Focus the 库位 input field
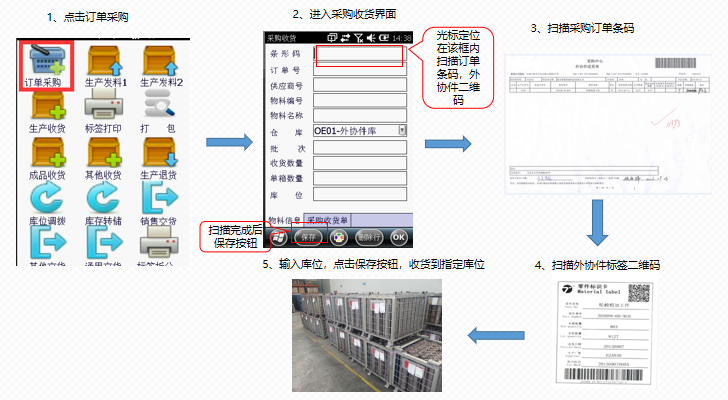728x400 pixels. coord(360,194)
